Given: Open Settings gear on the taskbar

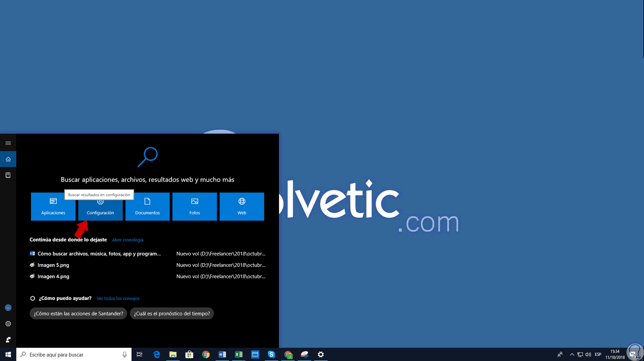Looking at the screenshot, I should click(321, 355).
